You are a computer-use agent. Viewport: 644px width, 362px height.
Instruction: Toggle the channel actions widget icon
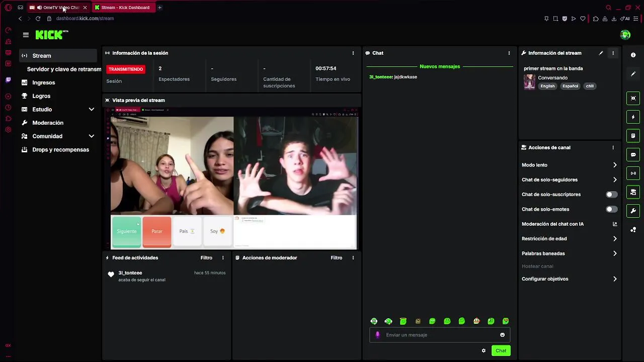(x=633, y=192)
